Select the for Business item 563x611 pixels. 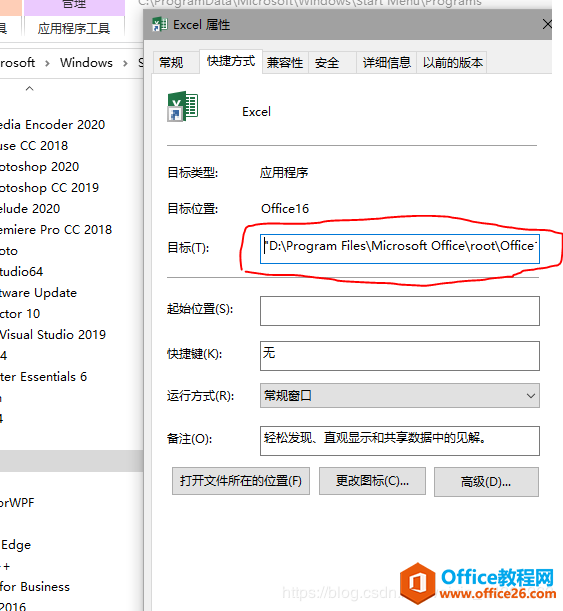(35, 587)
